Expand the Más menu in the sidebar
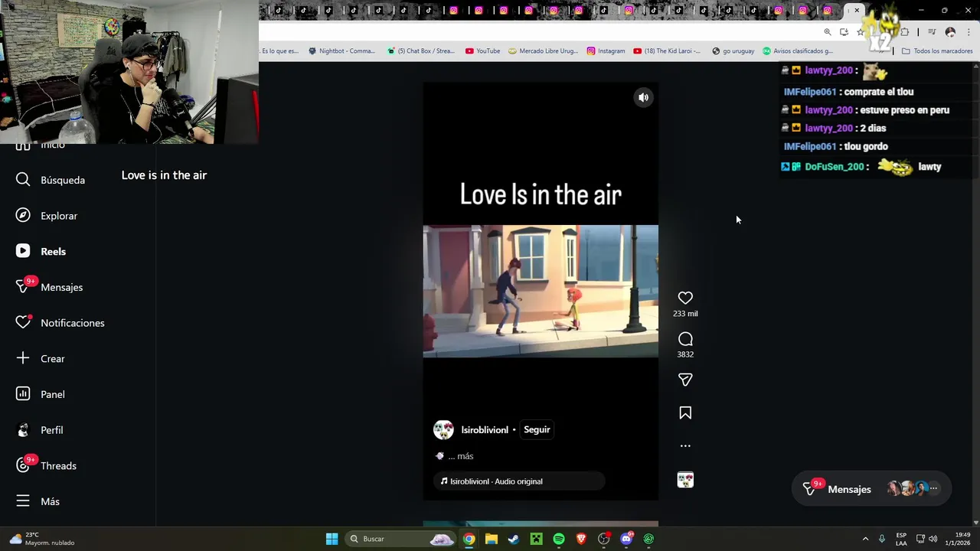980x551 pixels. [38, 501]
